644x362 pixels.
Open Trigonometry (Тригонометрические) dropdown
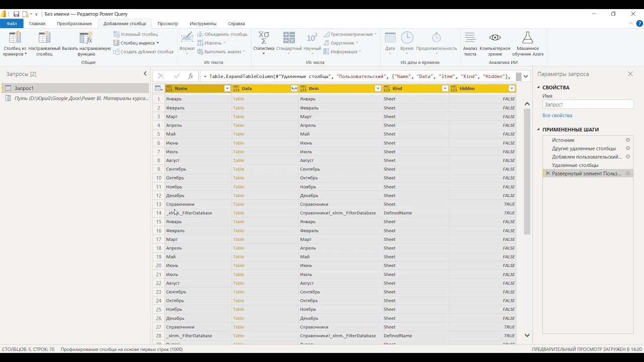(350, 34)
